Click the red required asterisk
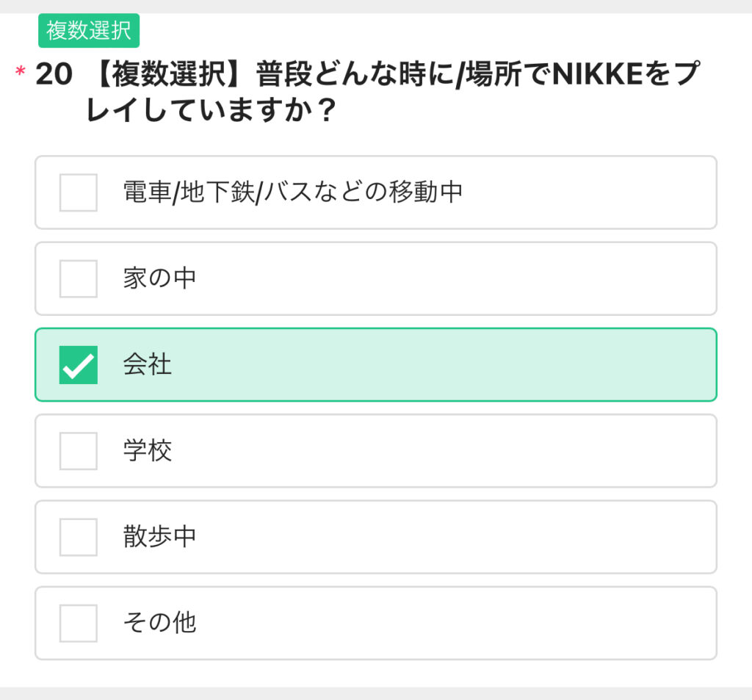This screenshot has width=752, height=700. [x=20, y=72]
